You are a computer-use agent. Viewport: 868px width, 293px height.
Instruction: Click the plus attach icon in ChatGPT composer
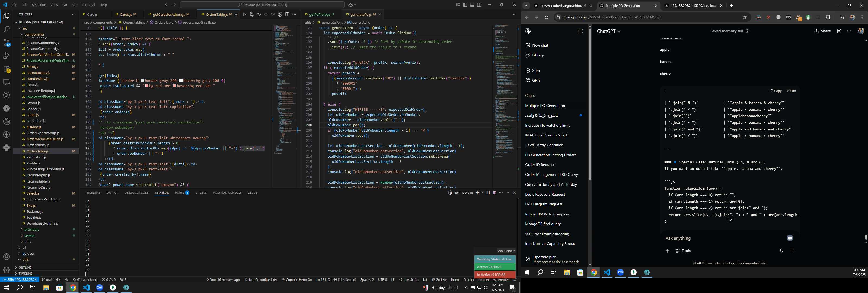(667, 251)
